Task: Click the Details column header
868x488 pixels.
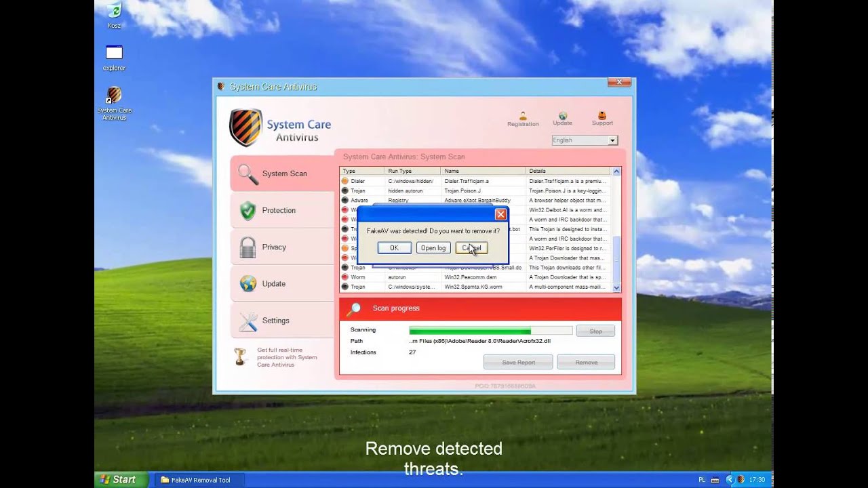Action: [568, 171]
